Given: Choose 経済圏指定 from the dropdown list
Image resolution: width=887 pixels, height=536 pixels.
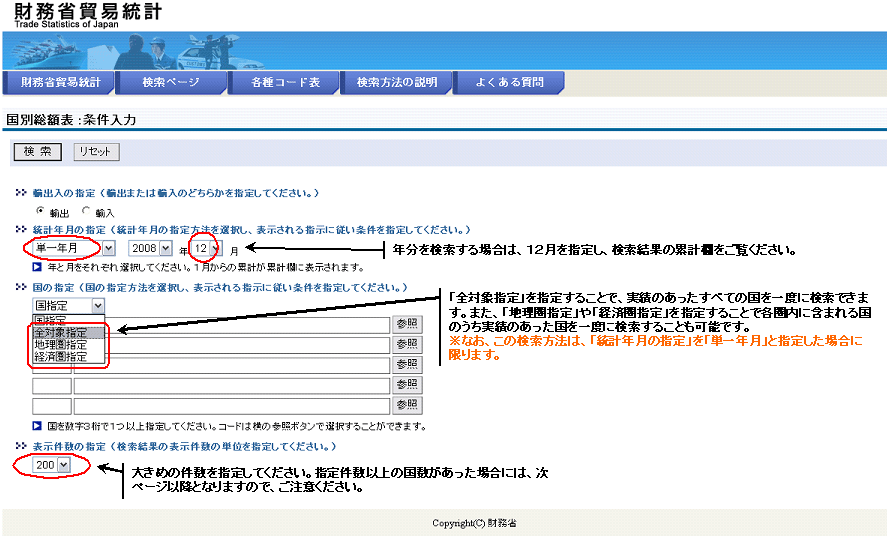Looking at the screenshot, I should 61,356.
